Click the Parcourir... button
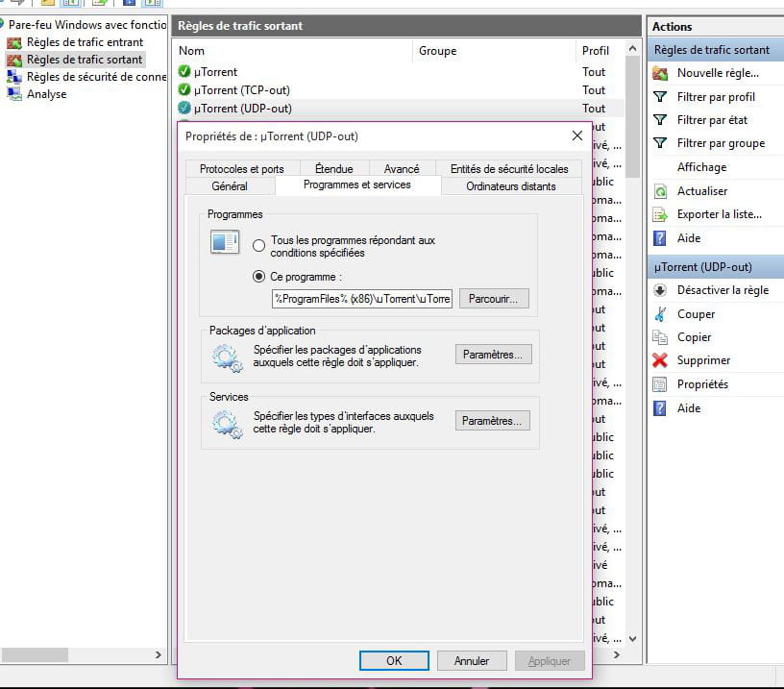The height and width of the screenshot is (689, 784). click(494, 299)
